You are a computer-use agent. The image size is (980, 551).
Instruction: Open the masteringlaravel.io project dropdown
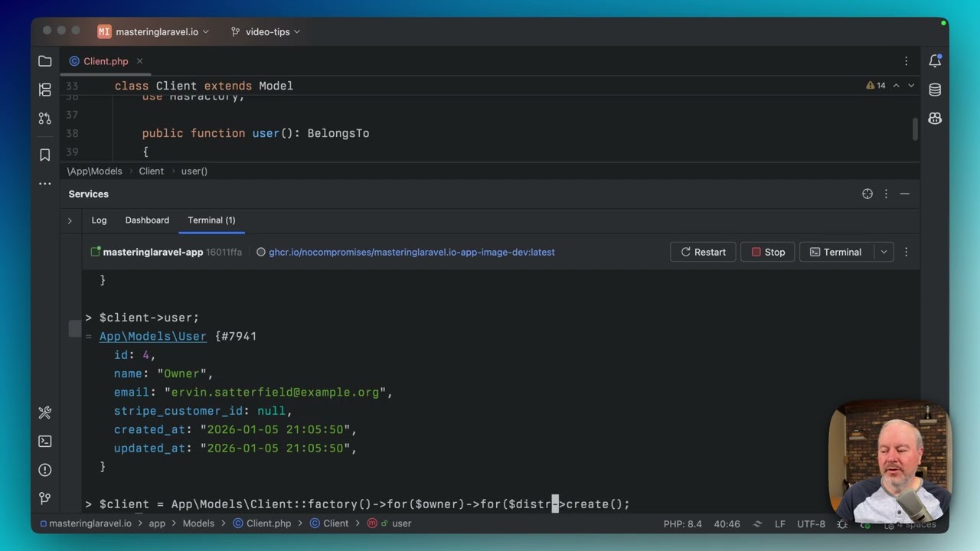point(153,31)
